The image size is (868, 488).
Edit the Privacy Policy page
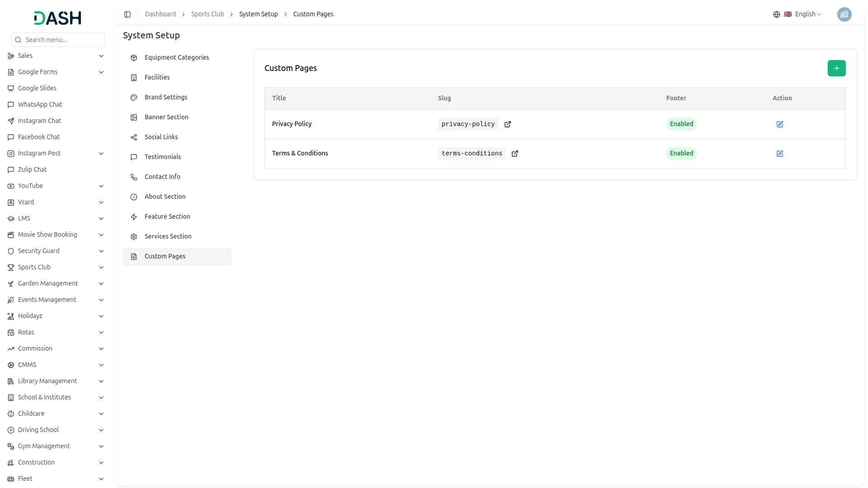click(x=779, y=124)
